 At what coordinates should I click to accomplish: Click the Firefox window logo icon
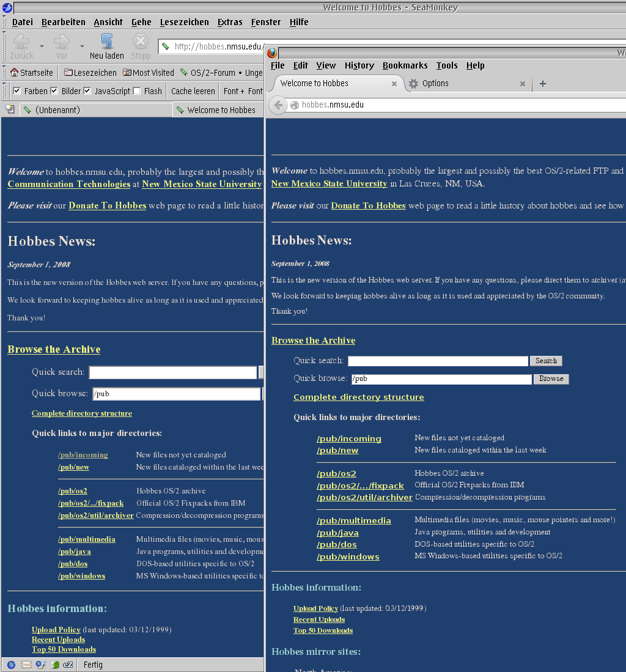tap(272, 53)
